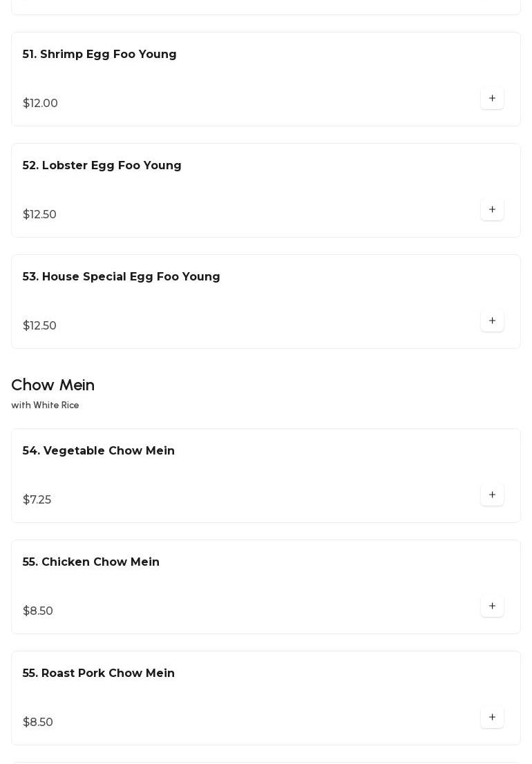The height and width of the screenshot is (764, 532).
Task: Click Roast Pork Chow Mein's $8.50 price
Action: pos(37,723)
